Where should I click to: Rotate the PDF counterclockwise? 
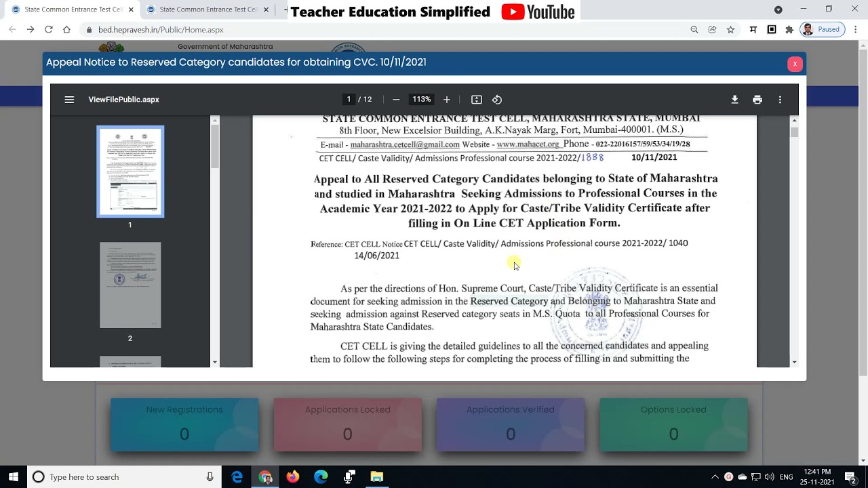(497, 100)
